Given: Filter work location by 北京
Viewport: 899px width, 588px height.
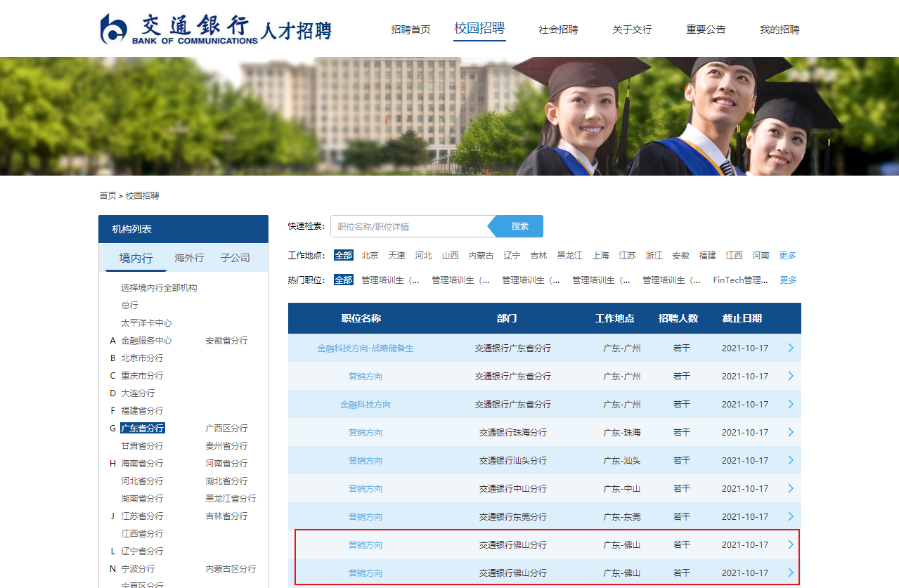Looking at the screenshot, I should [370, 255].
